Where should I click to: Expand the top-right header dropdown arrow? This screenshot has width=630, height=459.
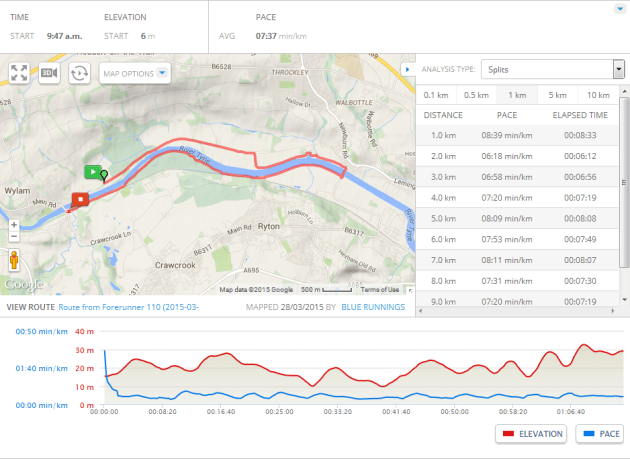coord(620,8)
